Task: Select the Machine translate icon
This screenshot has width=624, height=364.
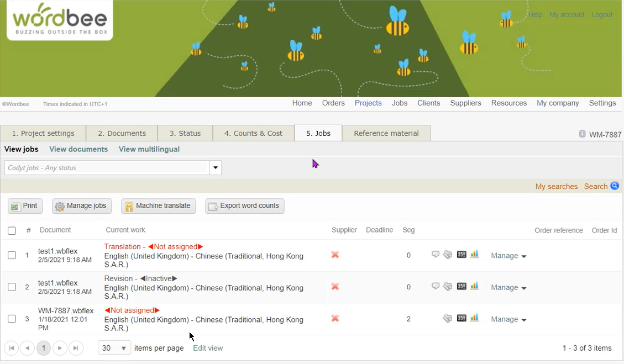Action: [x=128, y=205]
